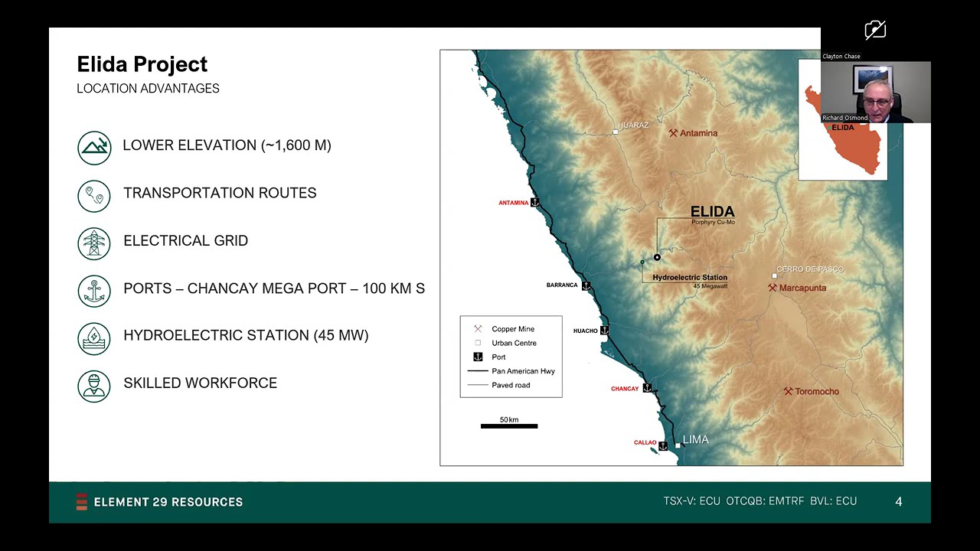The image size is (980, 551).
Task: Click the Marcapunta mine label
Action: [x=803, y=288]
